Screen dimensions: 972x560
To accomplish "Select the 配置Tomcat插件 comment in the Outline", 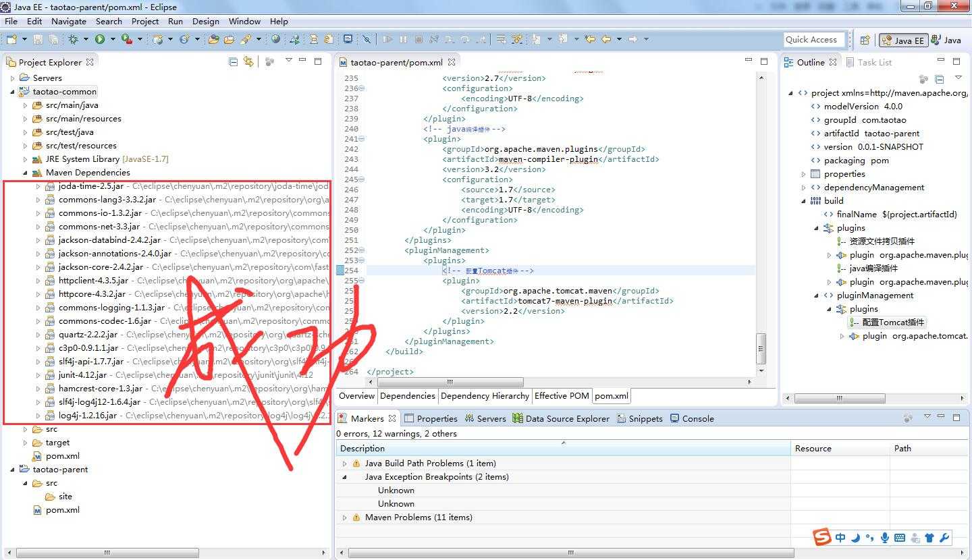I will [888, 323].
